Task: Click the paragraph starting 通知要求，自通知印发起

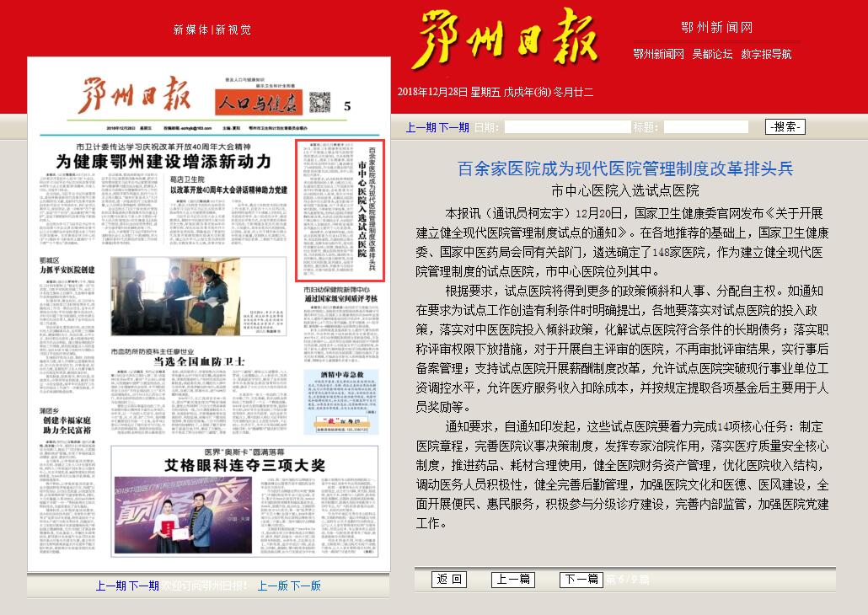Action: (x=622, y=475)
